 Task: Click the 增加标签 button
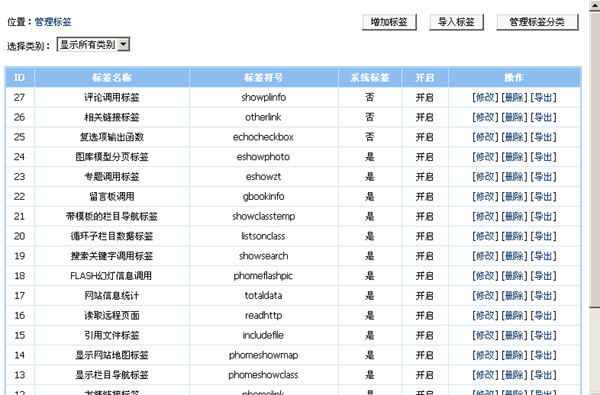[x=389, y=22]
